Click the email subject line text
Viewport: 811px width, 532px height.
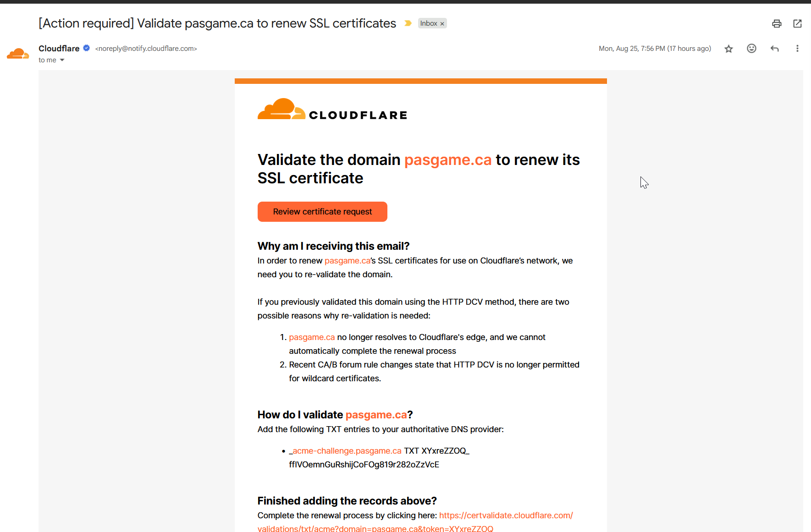point(217,23)
